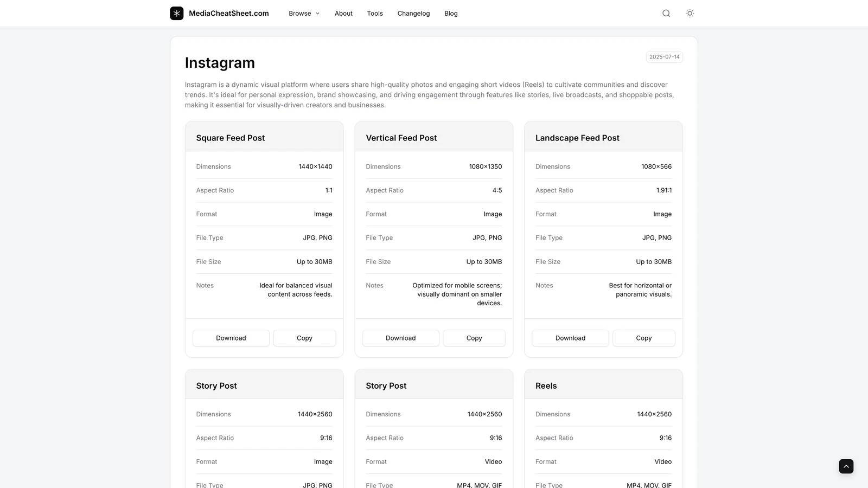
Task: Click the scroll-to-top arrow button
Action: tap(846, 466)
